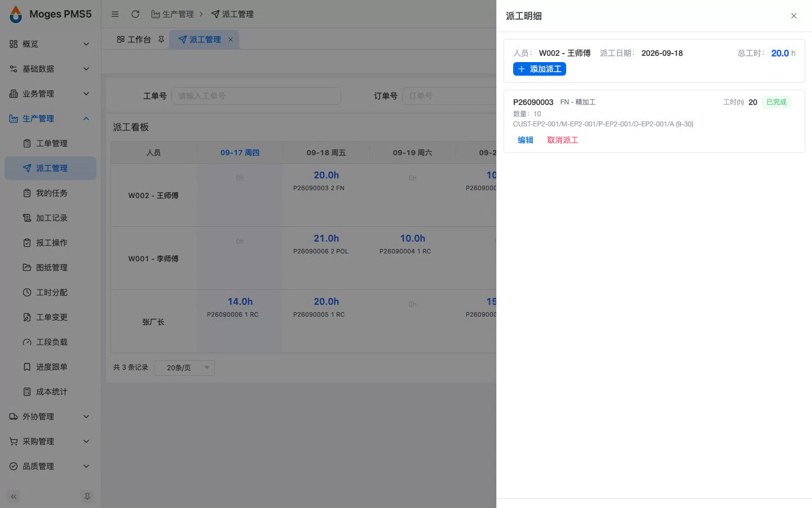Viewport: 812px width, 508px height.
Task: Open the 20条/页 page-size dropdown
Action: coord(184,367)
